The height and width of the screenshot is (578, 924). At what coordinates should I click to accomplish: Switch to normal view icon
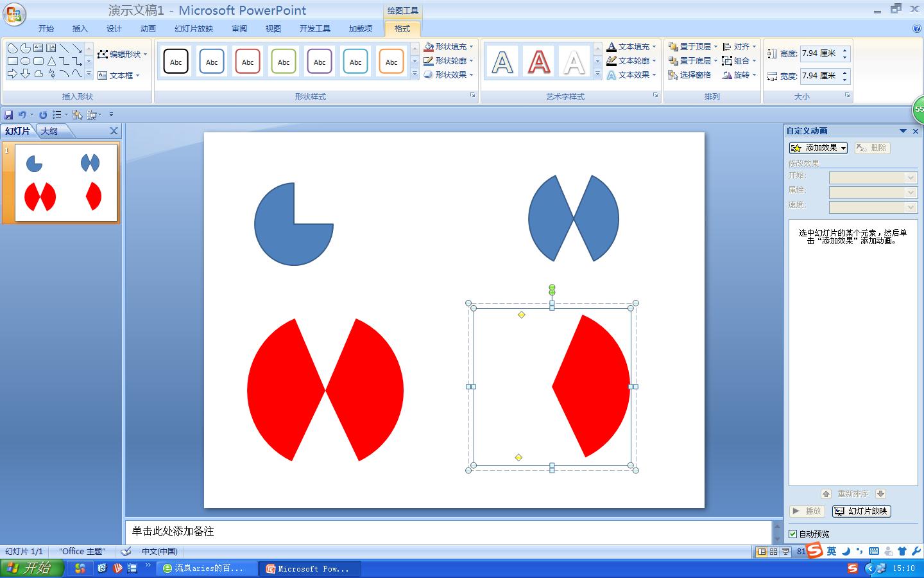coord(762,551)
